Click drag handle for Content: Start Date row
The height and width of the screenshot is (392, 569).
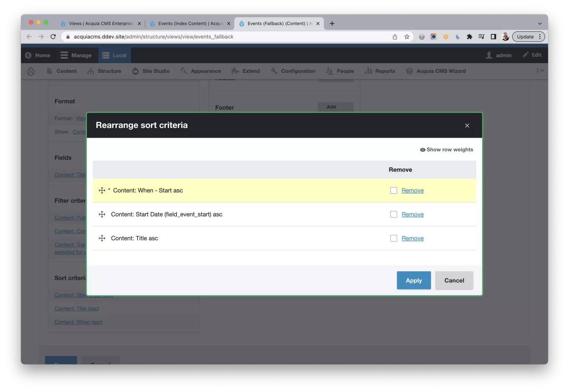[102, 214]
